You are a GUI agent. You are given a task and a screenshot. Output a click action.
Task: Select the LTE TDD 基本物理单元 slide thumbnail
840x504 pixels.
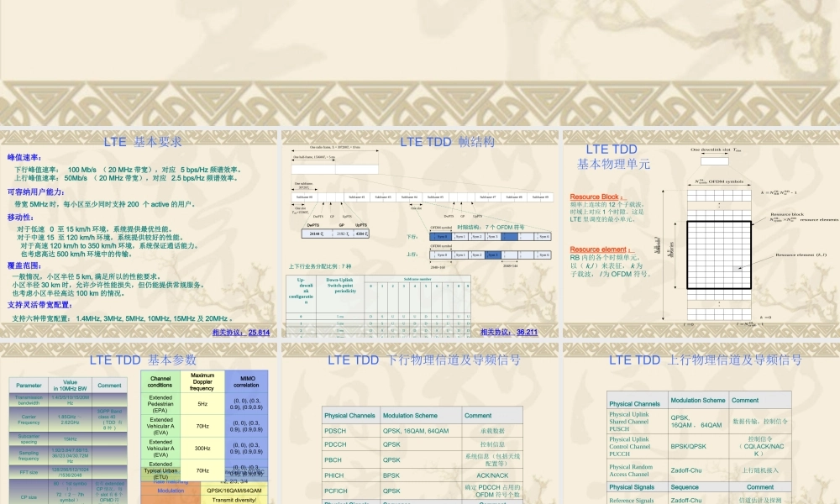click(701, 234)
